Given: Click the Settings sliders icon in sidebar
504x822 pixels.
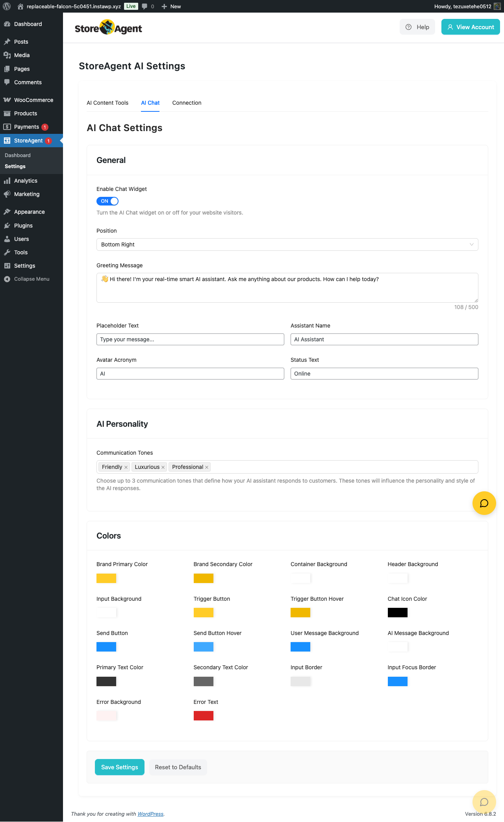Looking at the screenshot, I should [x=7, y=266].
